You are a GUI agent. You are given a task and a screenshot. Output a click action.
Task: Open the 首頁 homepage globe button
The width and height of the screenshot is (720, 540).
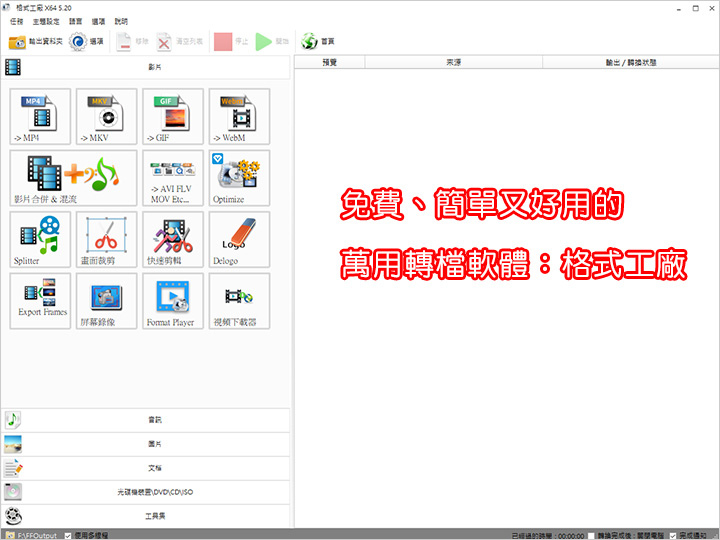[318, 42]
